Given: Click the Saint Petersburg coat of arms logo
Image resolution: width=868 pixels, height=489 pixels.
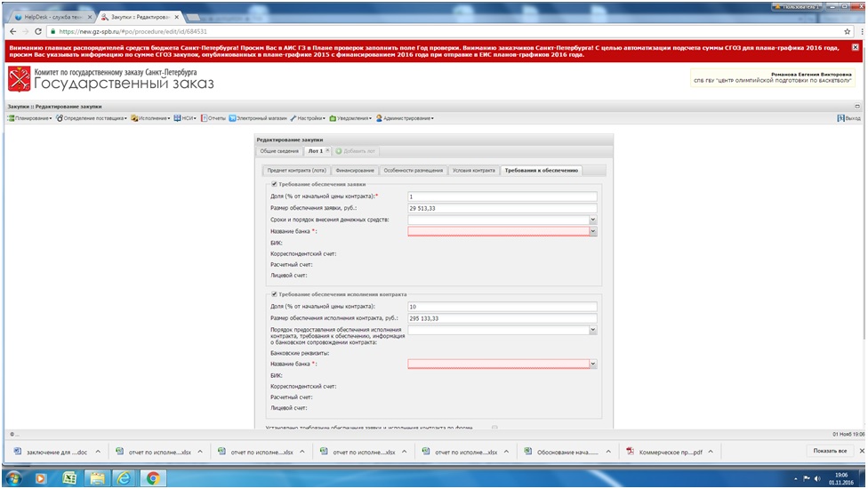Looking at the screenshot, I should (20, 78).
